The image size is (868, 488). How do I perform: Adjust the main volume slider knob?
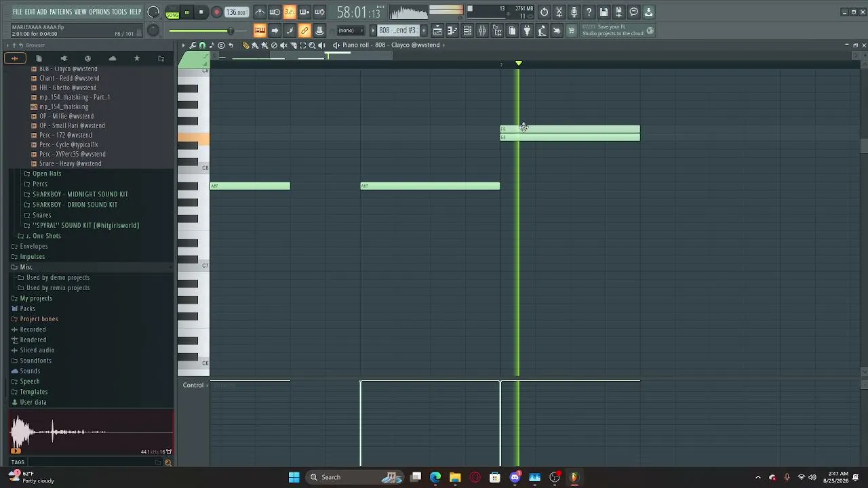coord(230,31)
